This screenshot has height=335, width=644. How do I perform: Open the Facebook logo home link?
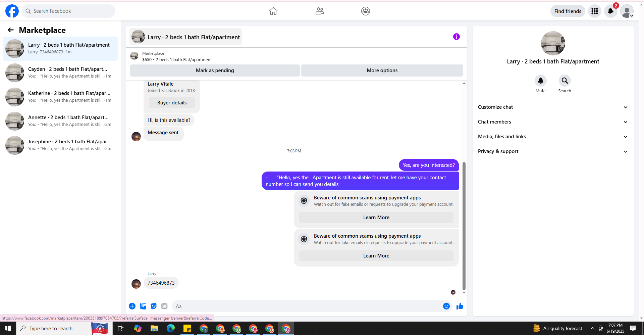12,11
